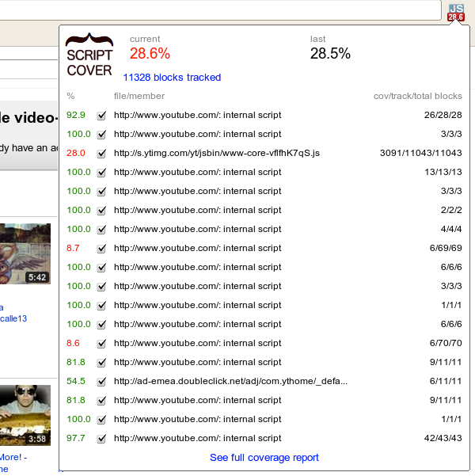This screenshot has width=475, height=476.
Task: Toggle the 4/4/4 blocks row checkbox
Action: pos(101,229)
